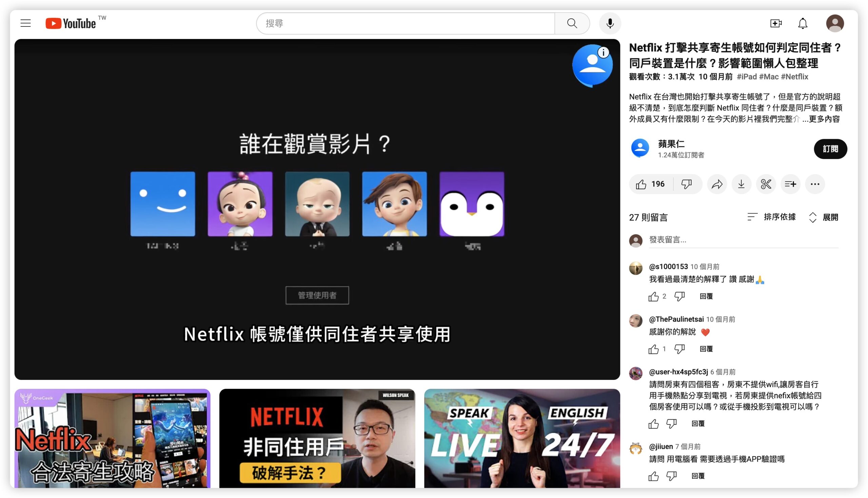Open account avatar menu in header

[x=835, y=23]
